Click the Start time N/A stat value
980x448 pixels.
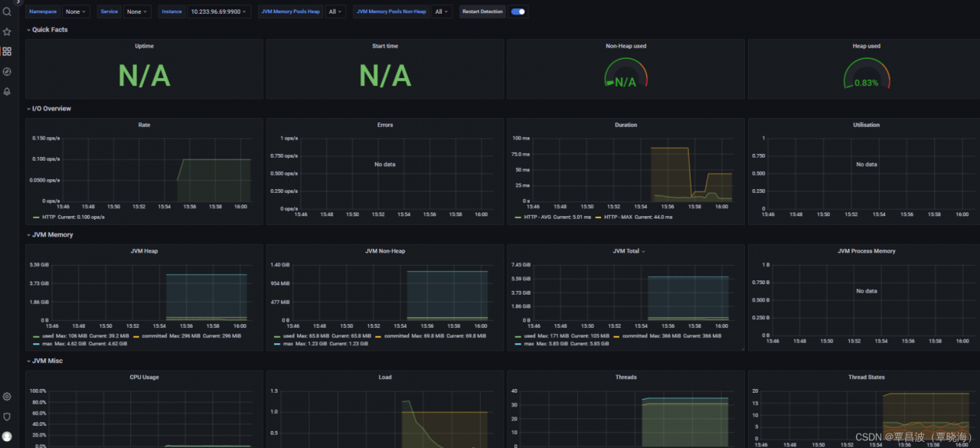[x=385, y=76]
